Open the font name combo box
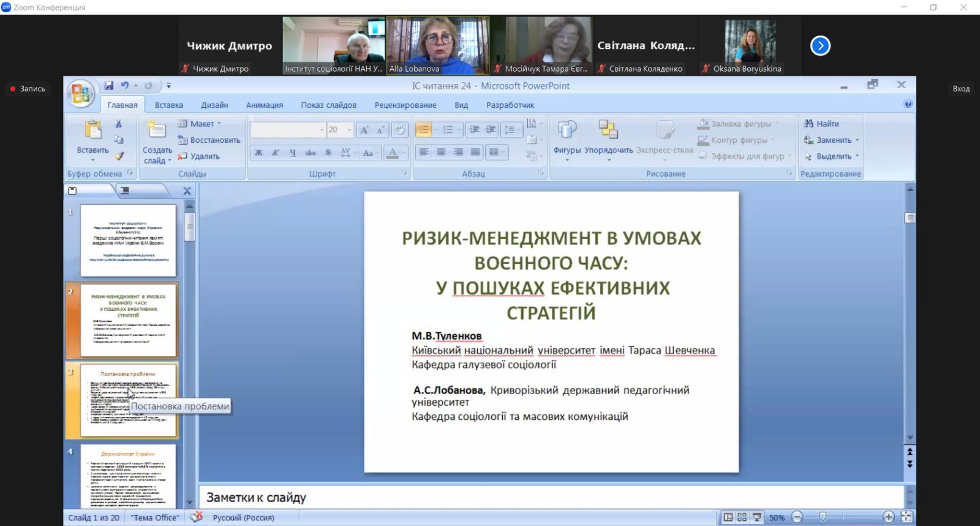The width and height of the screenshot is (980, 526). 288,129
